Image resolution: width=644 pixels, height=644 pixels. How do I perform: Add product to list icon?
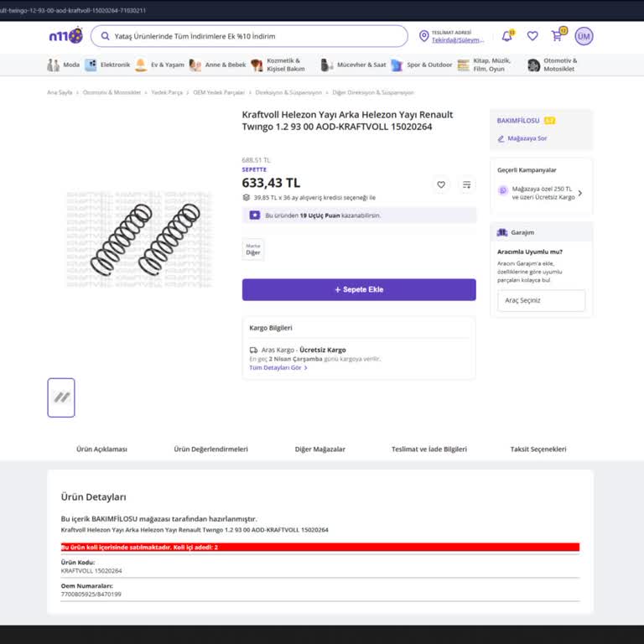click(466, 184)
